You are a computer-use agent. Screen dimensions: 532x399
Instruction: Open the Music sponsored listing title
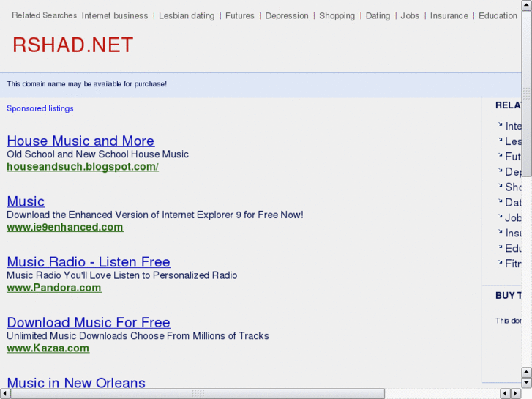point(26,201)
